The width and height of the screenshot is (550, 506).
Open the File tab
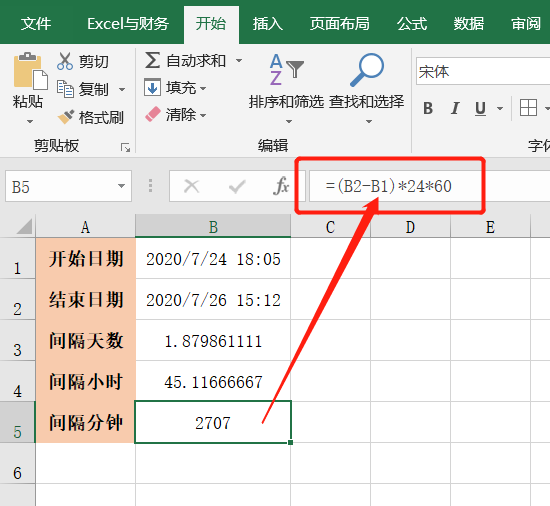[36, 24]
